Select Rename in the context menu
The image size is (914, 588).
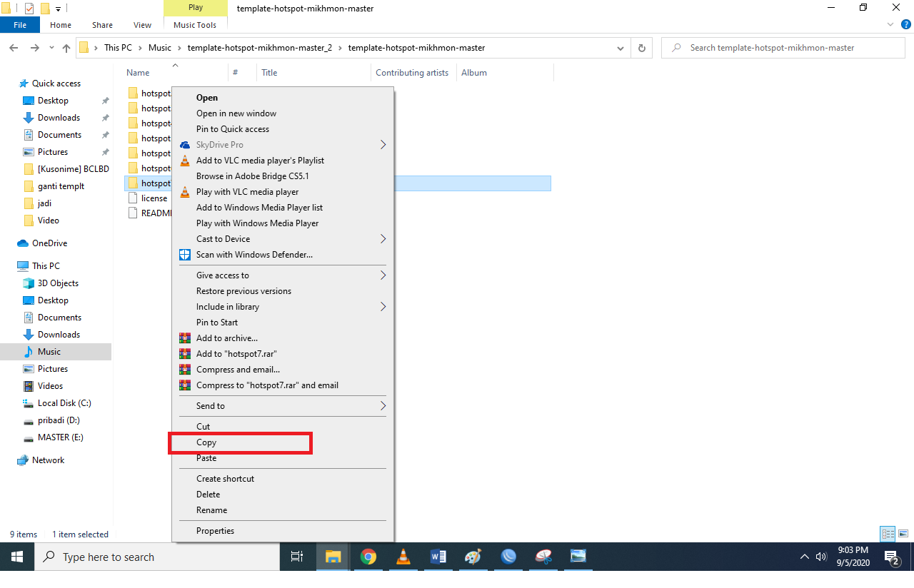pyautogui.click(x=283, y=510)
